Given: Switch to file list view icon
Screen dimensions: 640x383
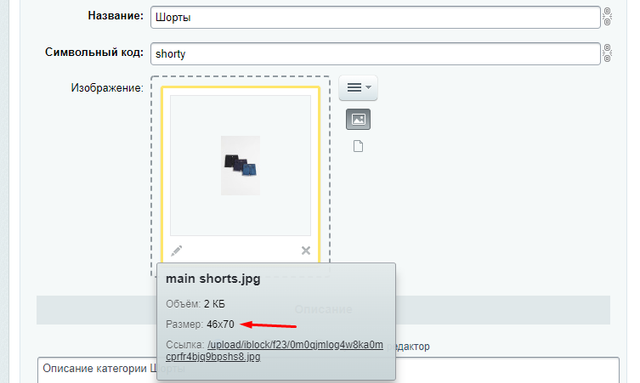Looking at the screenshot, I should pyautogui.click(x=358, y=146).
